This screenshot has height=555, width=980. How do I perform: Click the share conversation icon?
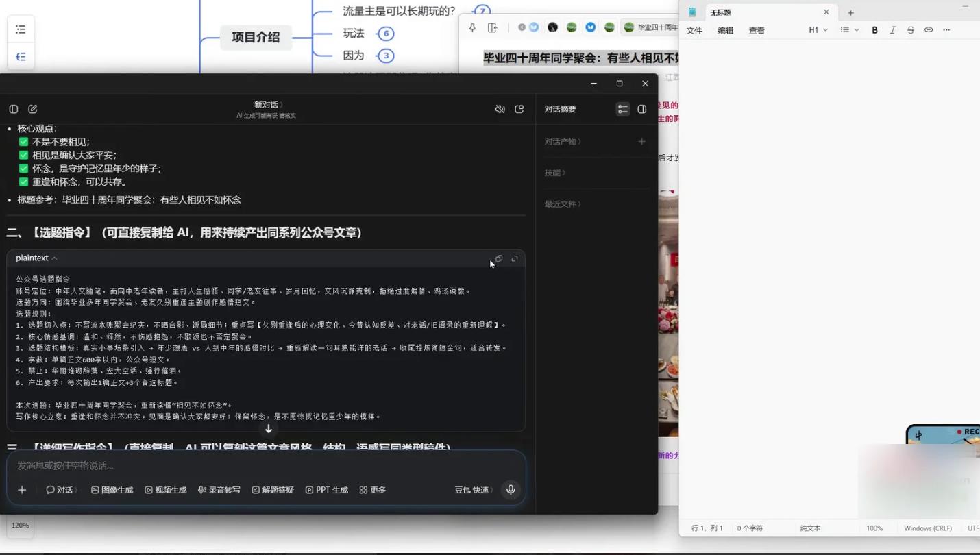point(519,110)
